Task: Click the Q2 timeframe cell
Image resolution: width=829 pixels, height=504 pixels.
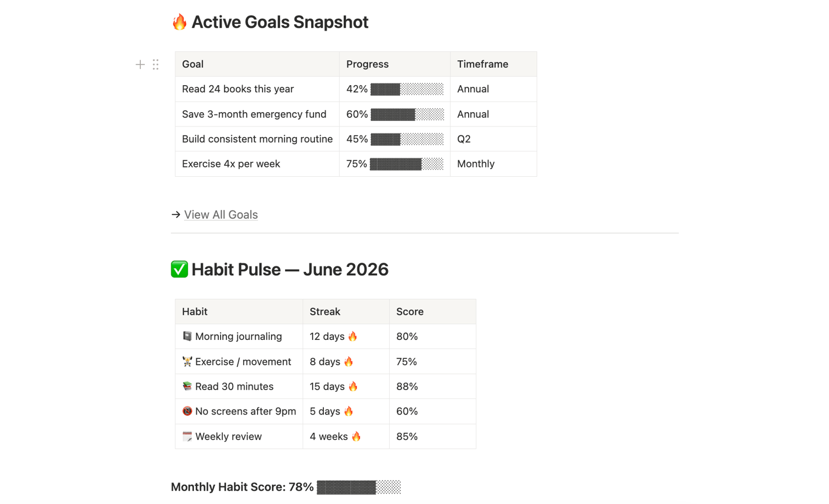Action: tap(494, 139)
